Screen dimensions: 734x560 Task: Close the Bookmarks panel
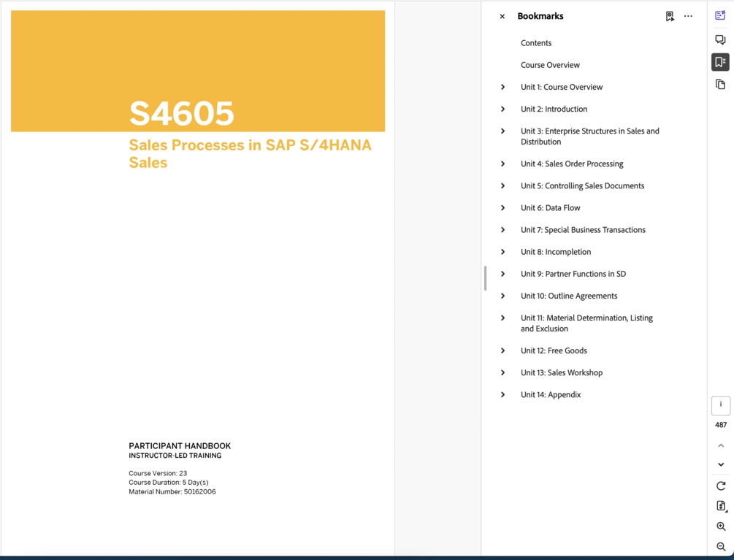pyautogui.click(x=502, y=16)
